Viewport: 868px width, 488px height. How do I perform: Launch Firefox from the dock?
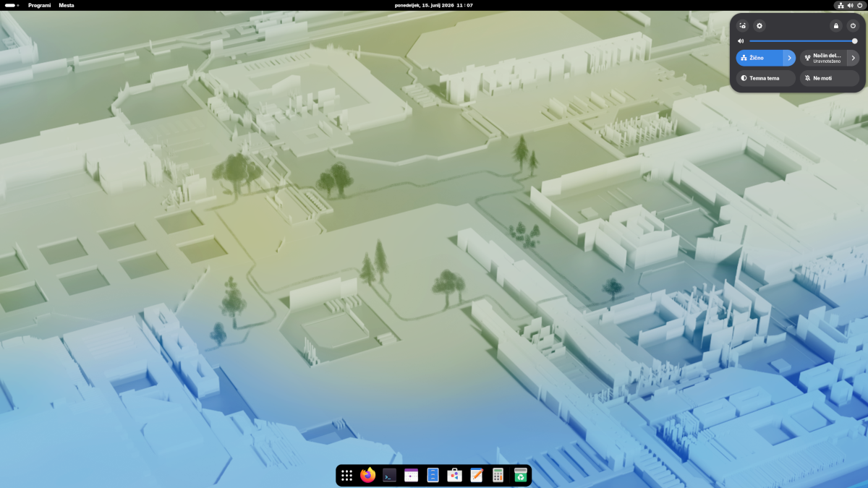(x=368, y=475)
